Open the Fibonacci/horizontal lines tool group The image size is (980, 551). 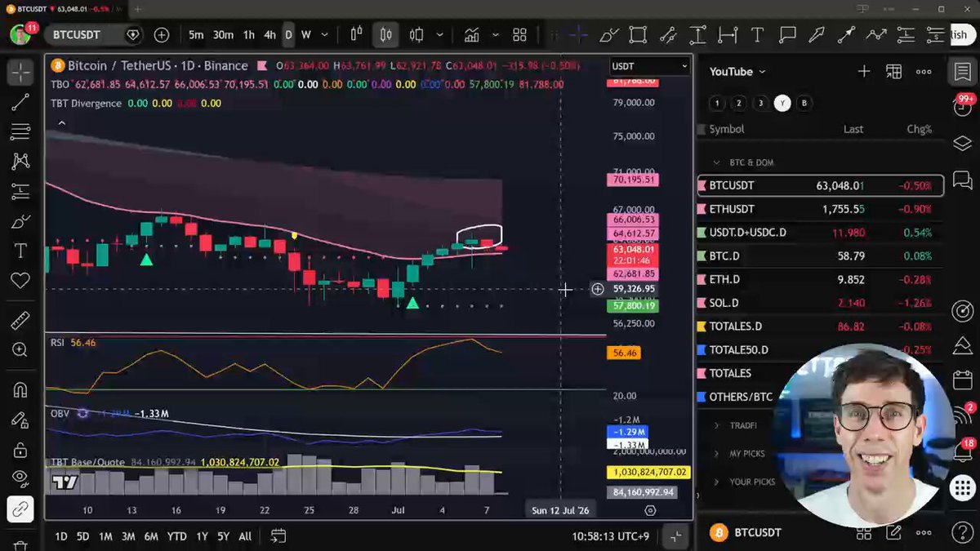click(x=20, y=132)
